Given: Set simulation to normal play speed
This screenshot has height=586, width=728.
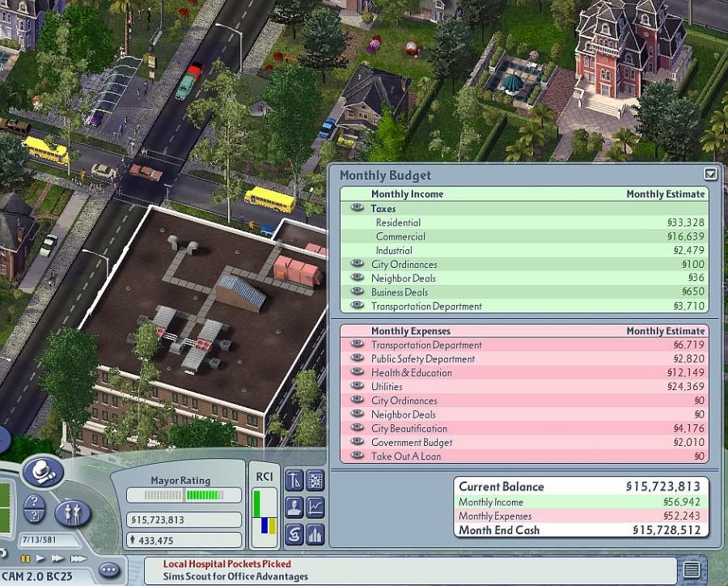Looking at the screenshot, I should click(x=41, y=558).
